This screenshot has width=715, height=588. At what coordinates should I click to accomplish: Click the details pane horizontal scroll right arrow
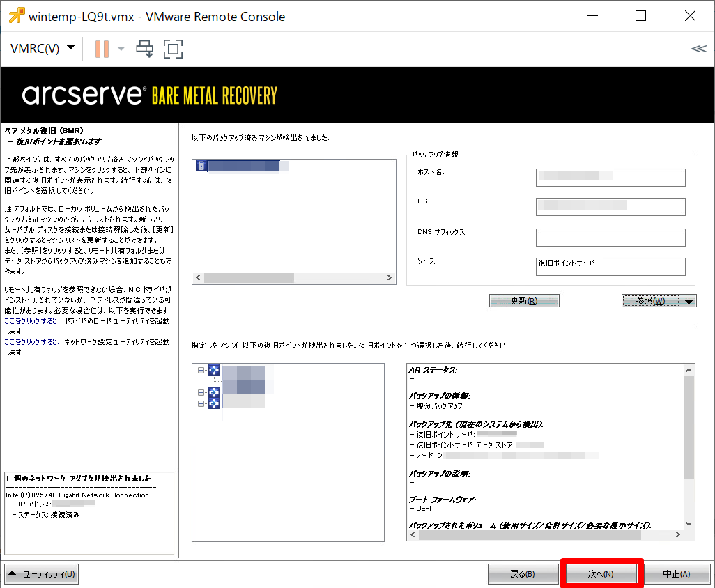678,534
